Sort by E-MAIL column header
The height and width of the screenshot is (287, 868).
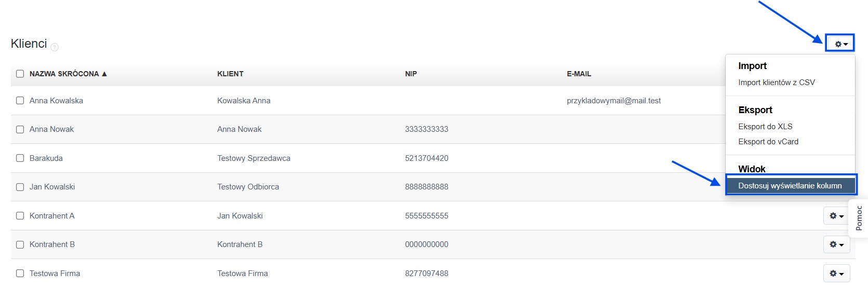point(579,74)
